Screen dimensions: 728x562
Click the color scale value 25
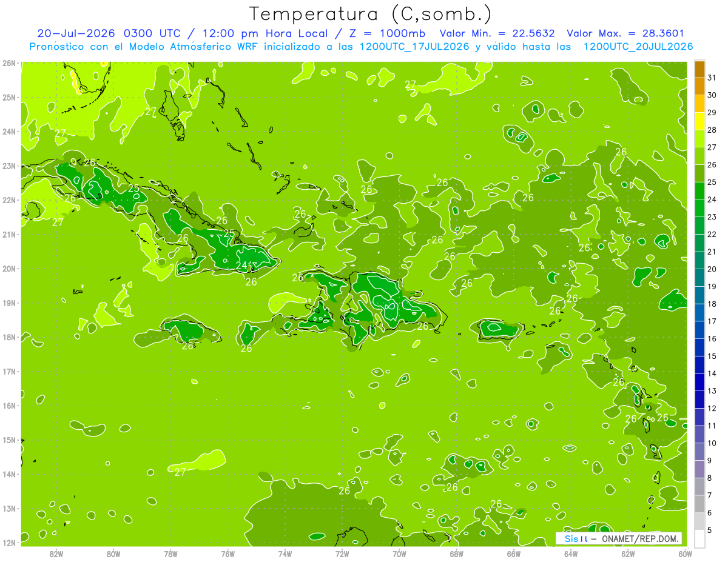tap(712, 182)
